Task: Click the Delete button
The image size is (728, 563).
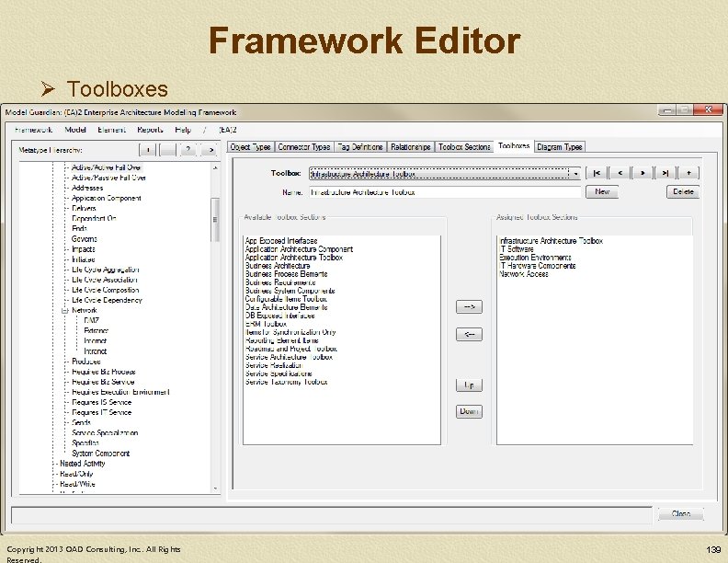Action: pos(683,192)
